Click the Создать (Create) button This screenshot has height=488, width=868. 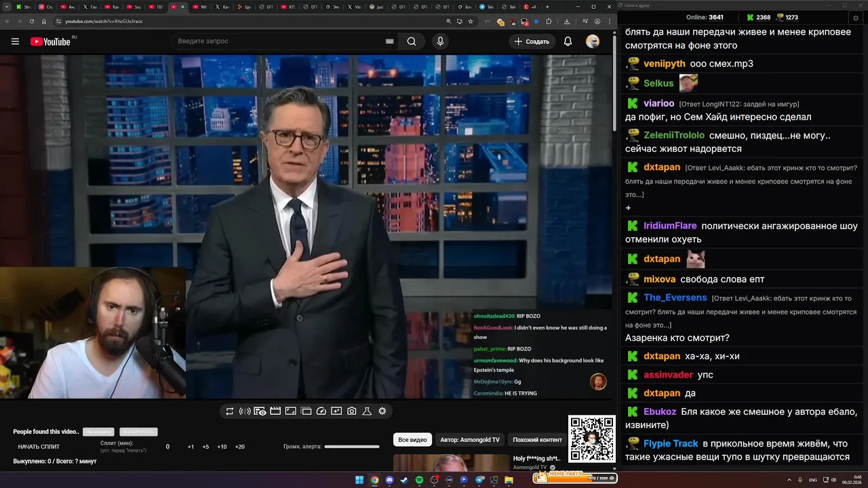point(532,41)
